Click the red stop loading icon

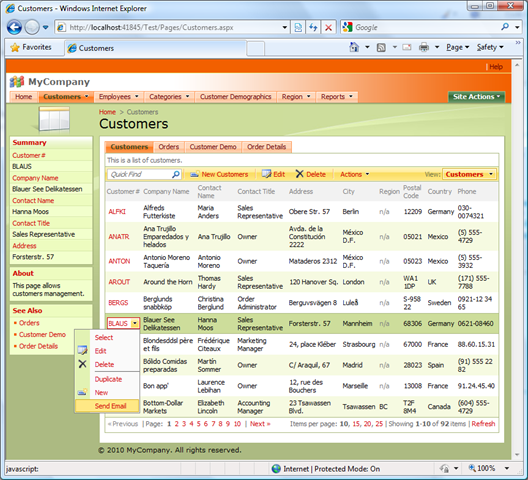(328, 28)
